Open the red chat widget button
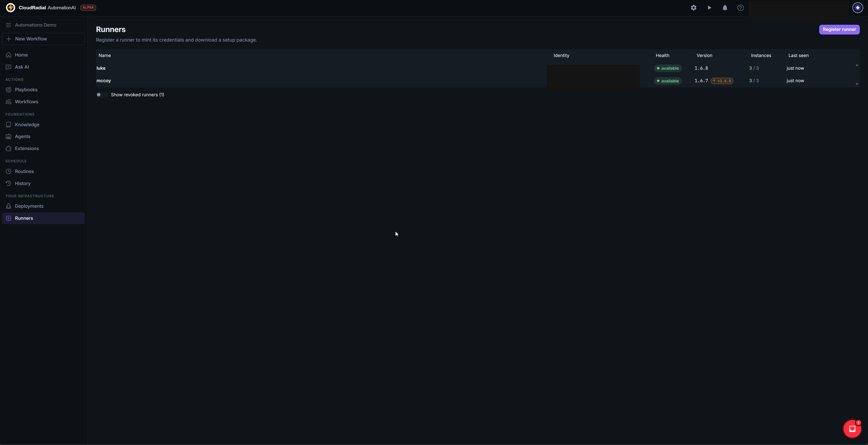868x445 pixels. [852, 429]
